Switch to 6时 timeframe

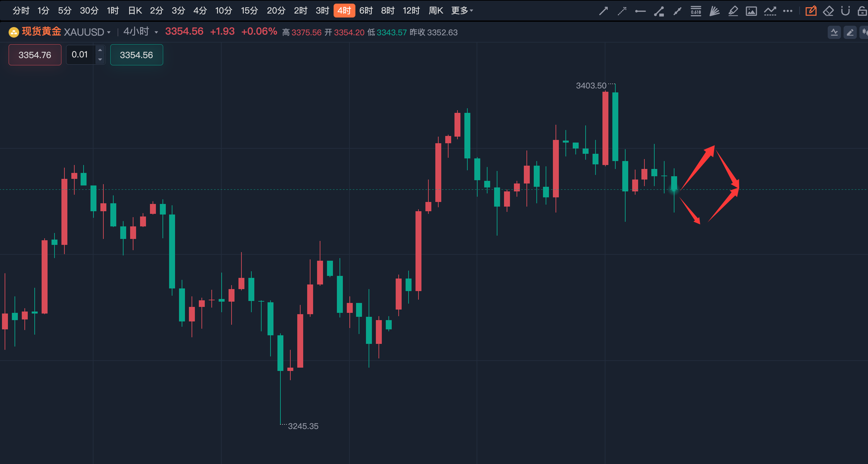366,11
